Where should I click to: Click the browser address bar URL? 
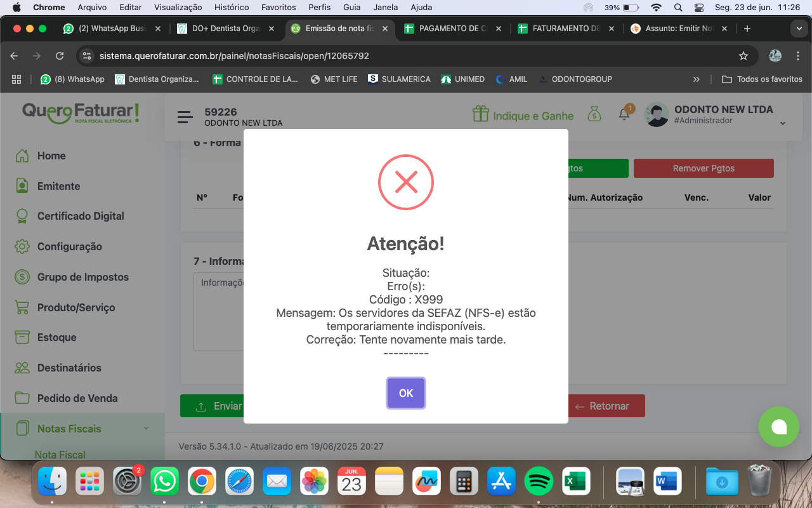point(234,56)
